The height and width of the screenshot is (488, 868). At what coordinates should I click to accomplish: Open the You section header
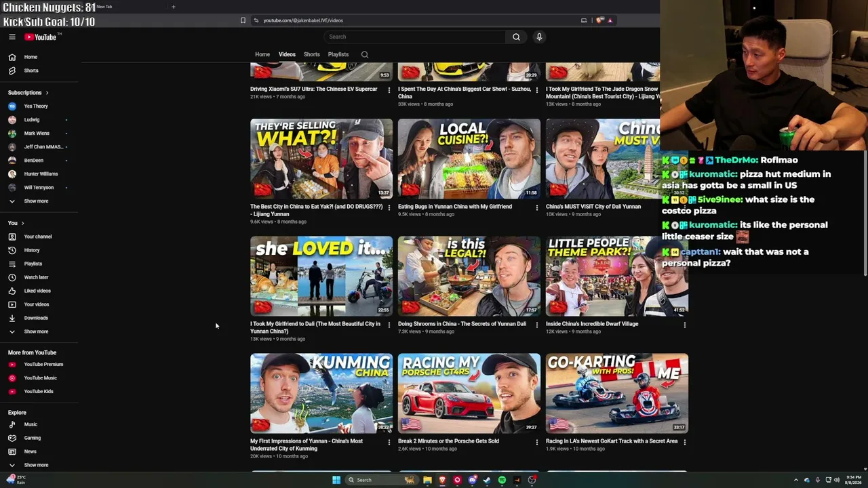16,223
